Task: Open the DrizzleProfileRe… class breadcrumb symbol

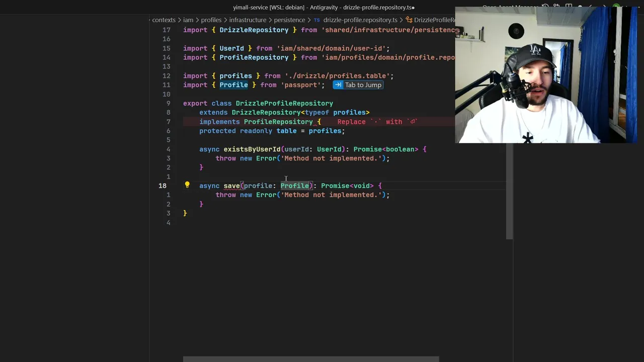Action: click(x=434, y=20)
